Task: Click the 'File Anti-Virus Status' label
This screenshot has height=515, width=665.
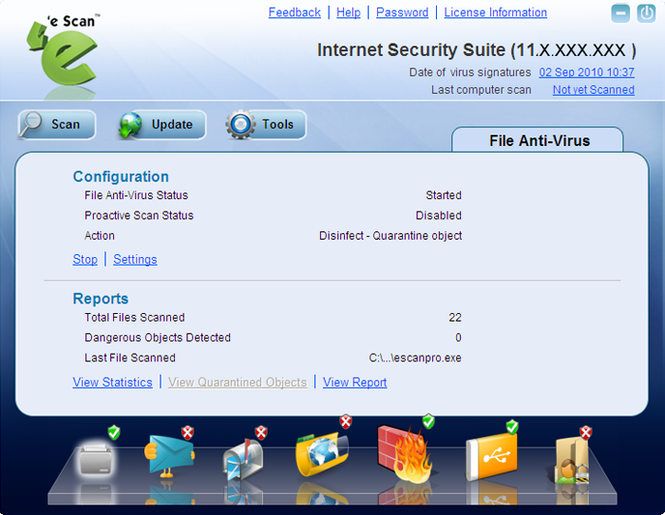Action: [136, 195]
